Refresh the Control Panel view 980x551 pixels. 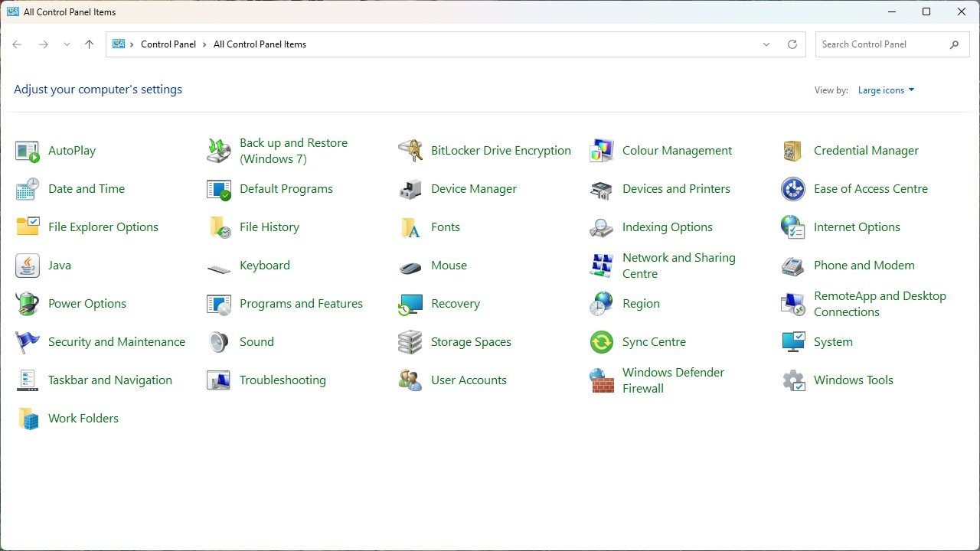pyautogui.click(x=792, y=44)
